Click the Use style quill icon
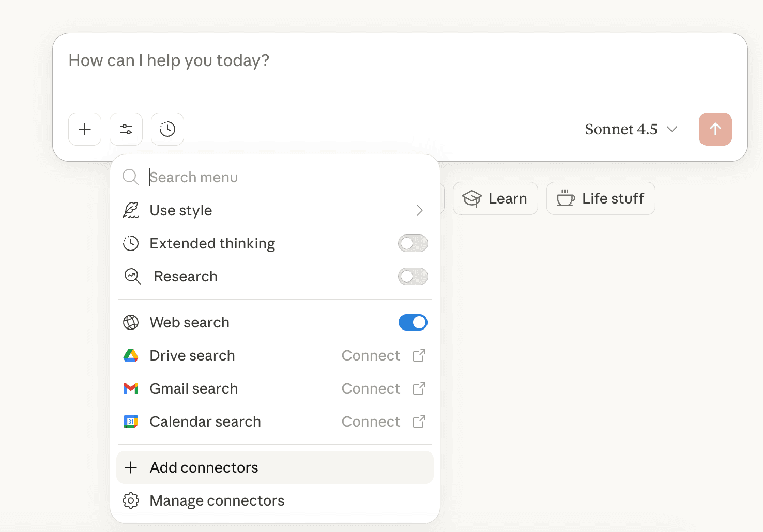763x532 pixels. [131, 210]
